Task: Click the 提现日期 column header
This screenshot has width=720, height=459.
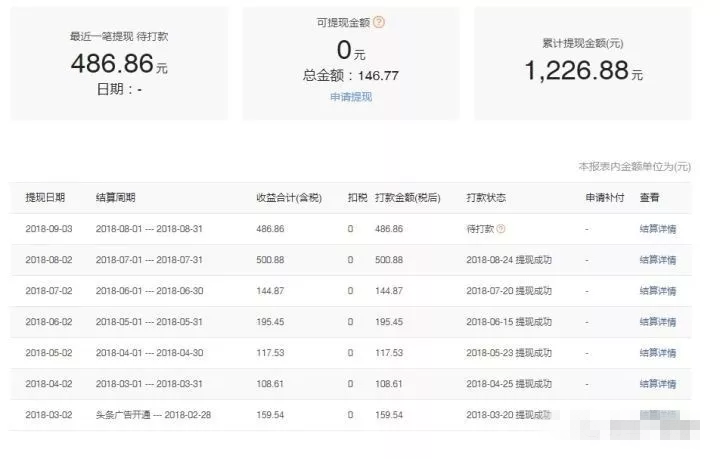Action: (x=45, y=197)
